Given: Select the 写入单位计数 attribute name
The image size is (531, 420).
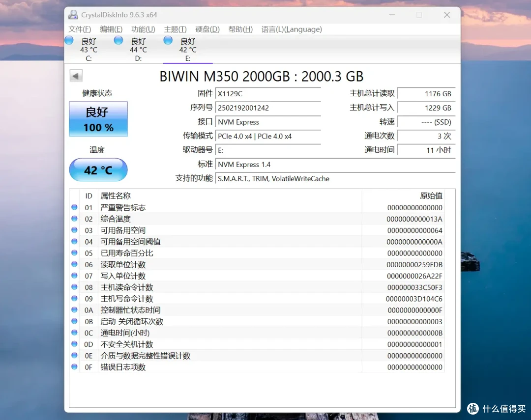Looking at the screenshot, I should point(123,276).
